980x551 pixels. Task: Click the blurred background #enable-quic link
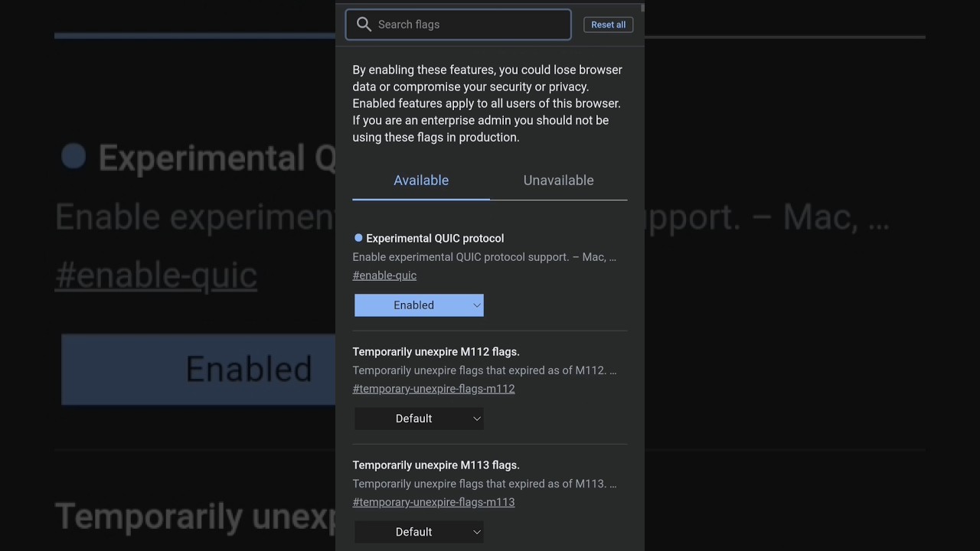pos(156,275)
